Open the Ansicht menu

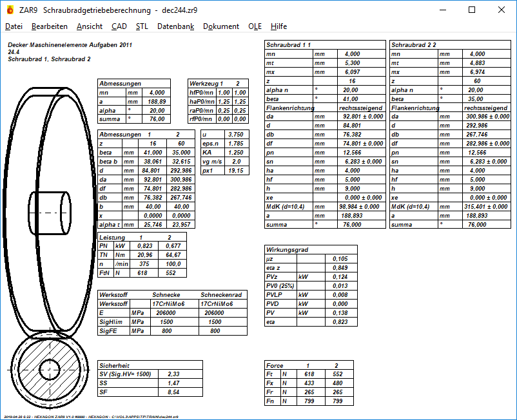(x=89, y=26)
